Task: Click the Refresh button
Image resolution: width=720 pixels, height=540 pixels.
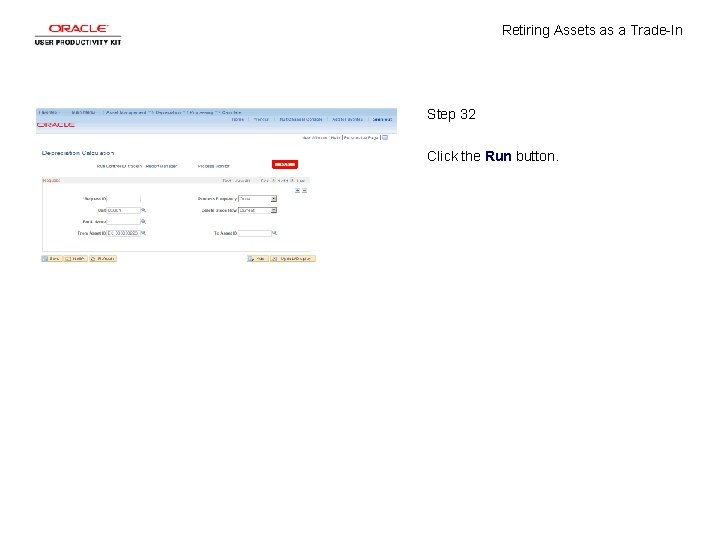Action: pyautogui.click(x=103, y=259)
